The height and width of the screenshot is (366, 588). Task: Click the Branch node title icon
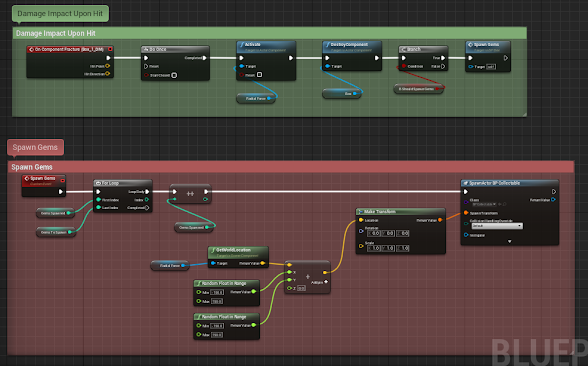404,50
